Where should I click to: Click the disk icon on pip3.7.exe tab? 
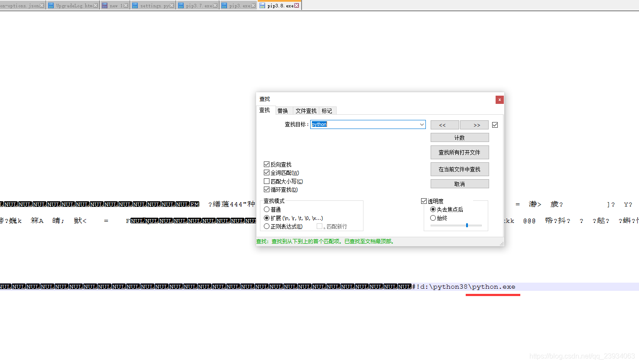tap(181, 6)
